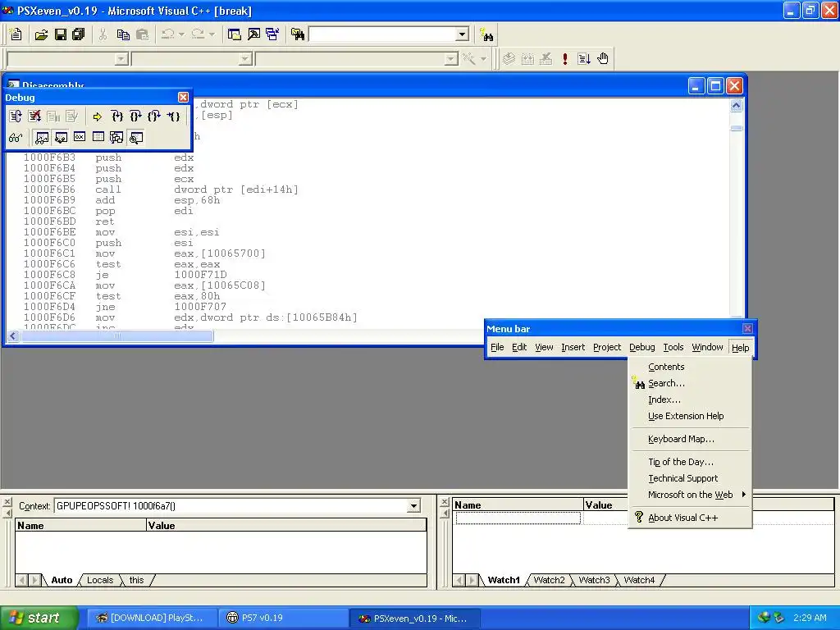Expand the Microsoft on the Web submenu
The height and width of the screenshot is (630, 840).
[690, 495]
